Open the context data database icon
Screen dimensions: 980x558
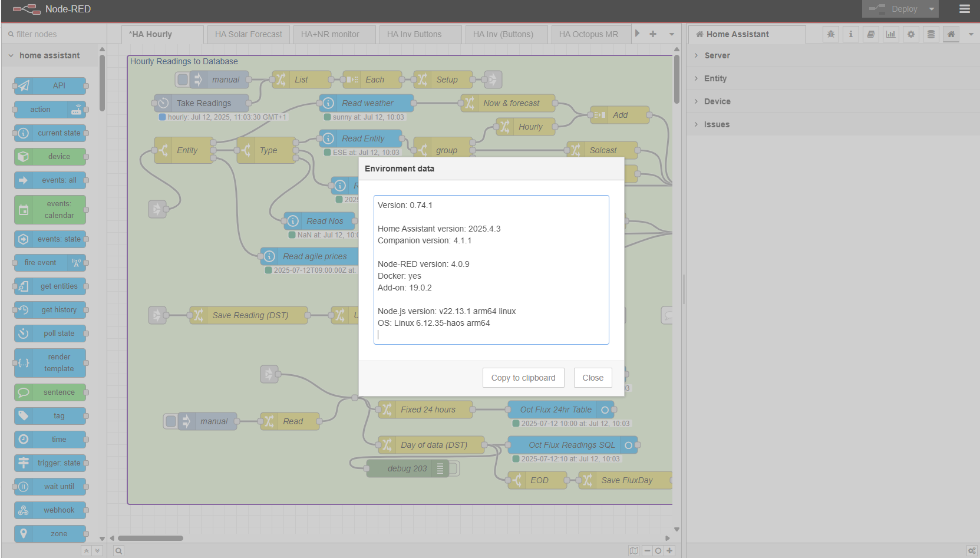[930, 34]
